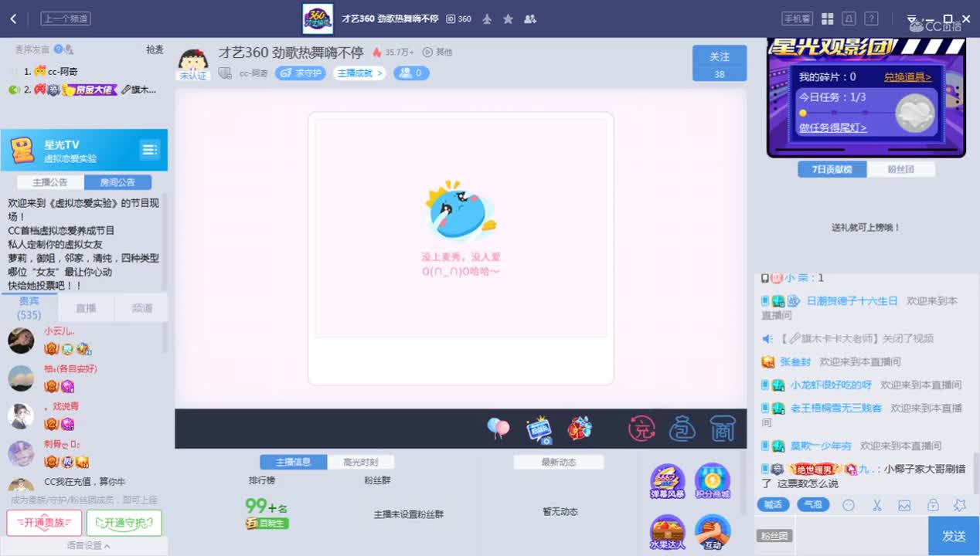Open the four-square grid icon
The width and height of the screenshot is (980, 556).
click(827, 19)
